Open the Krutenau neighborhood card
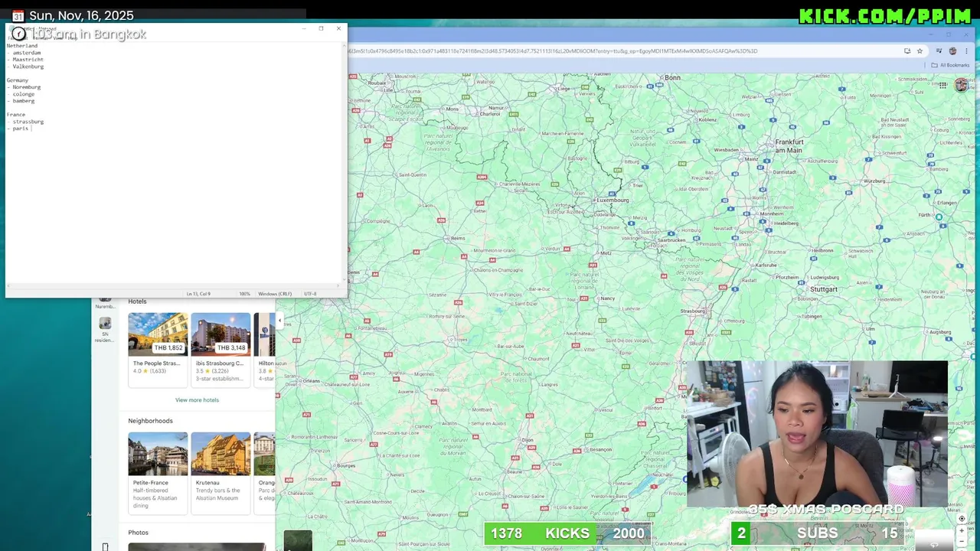Image resolution: width=980 pixels, height=551 pixels. (220, 472)
